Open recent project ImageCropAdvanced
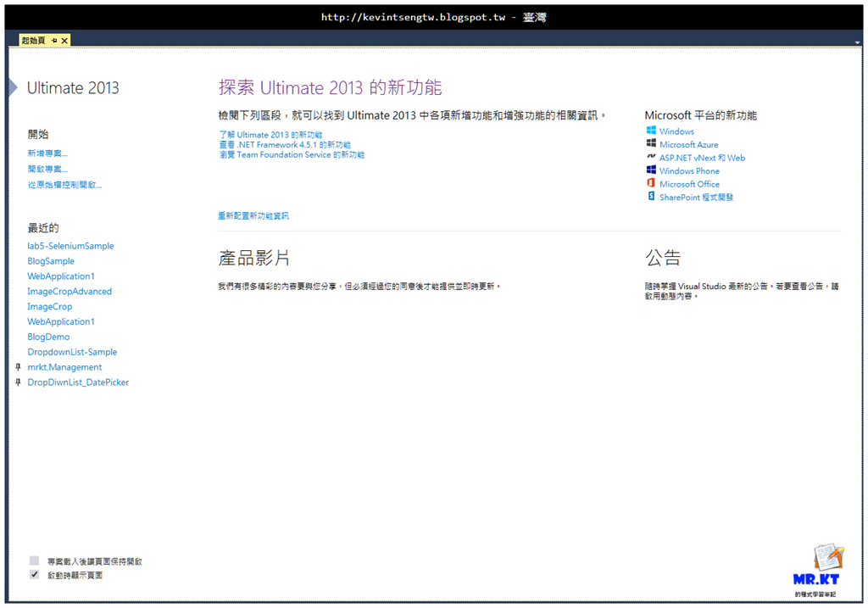Image resolution: width=868 pixels, height=608 pixels. click(70, 291)
